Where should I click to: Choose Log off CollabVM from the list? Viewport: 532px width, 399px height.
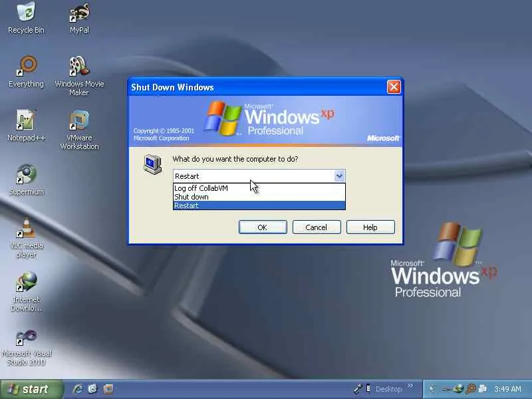coord(259,188)
